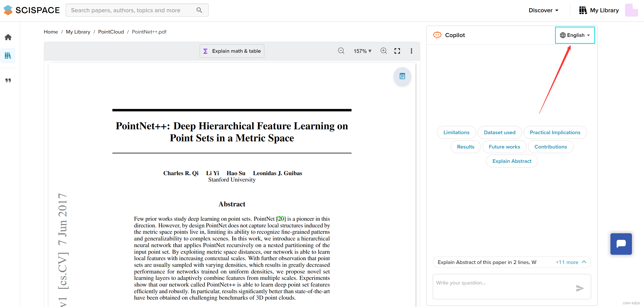
Task: Open the library icon in left sidebar
Action: pyautogui.click(x=8, y=56)
